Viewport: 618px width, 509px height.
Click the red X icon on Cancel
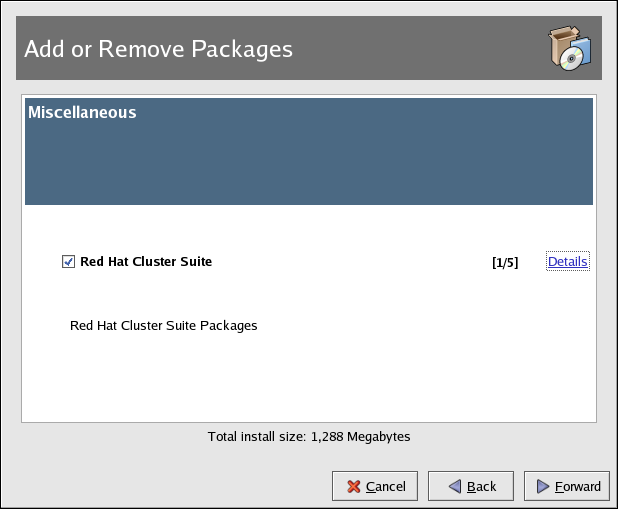[353, 487]
